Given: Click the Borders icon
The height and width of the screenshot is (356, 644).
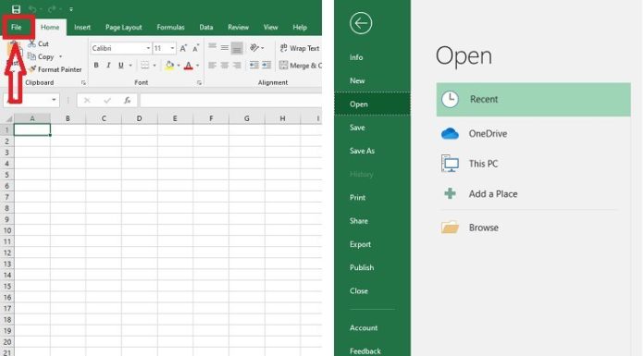Looking at the screenshot, I should (145, 66).
